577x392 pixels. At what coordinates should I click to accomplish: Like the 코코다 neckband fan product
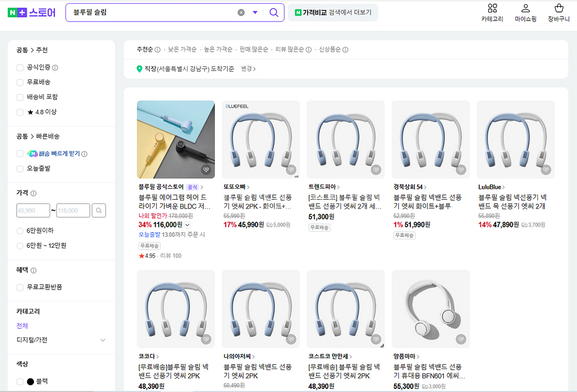[206, 339]
